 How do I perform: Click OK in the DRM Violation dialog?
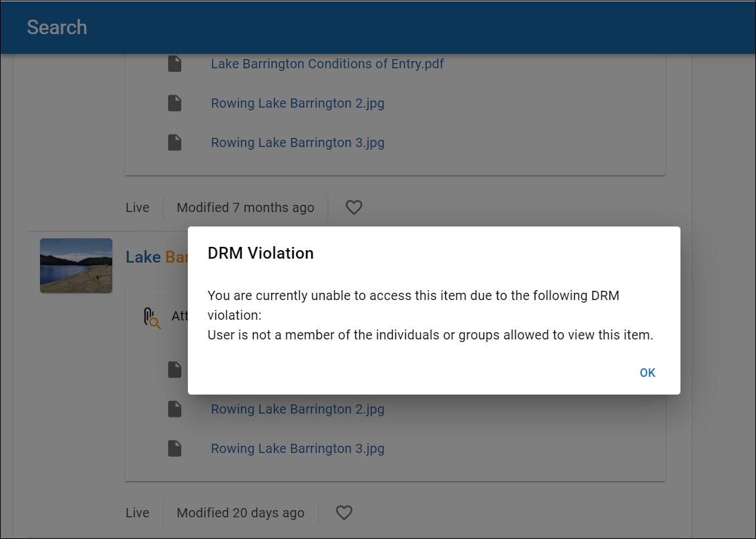click(647, 373)
